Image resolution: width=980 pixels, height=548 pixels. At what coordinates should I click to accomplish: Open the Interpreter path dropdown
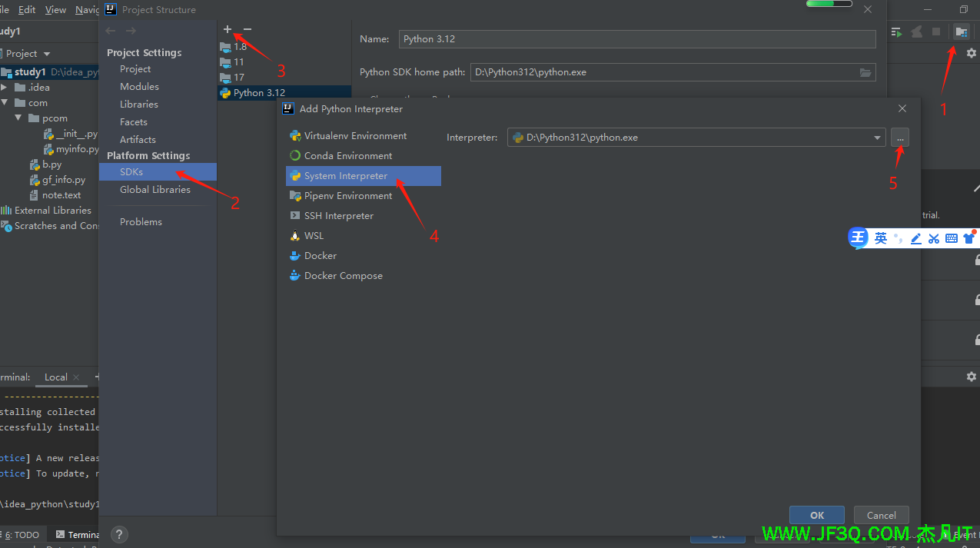point(877,138)
